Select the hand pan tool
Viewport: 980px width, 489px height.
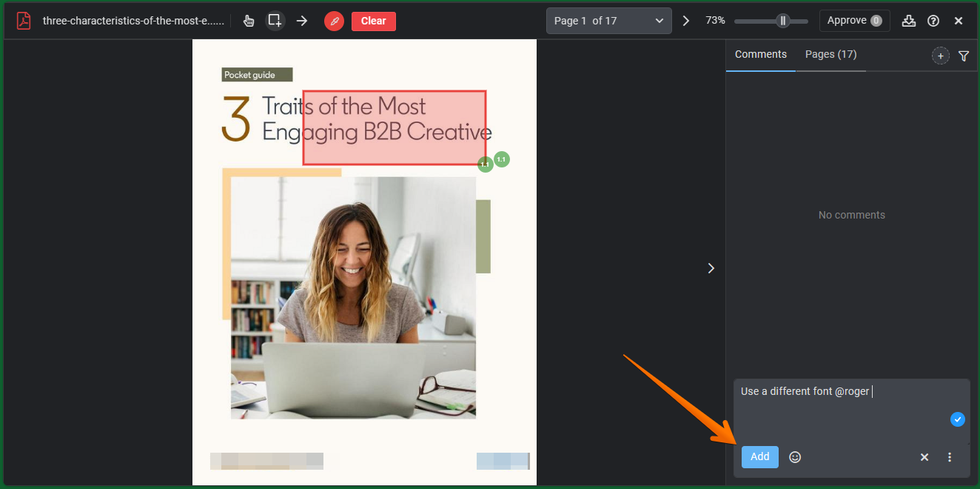click(249, 21)
